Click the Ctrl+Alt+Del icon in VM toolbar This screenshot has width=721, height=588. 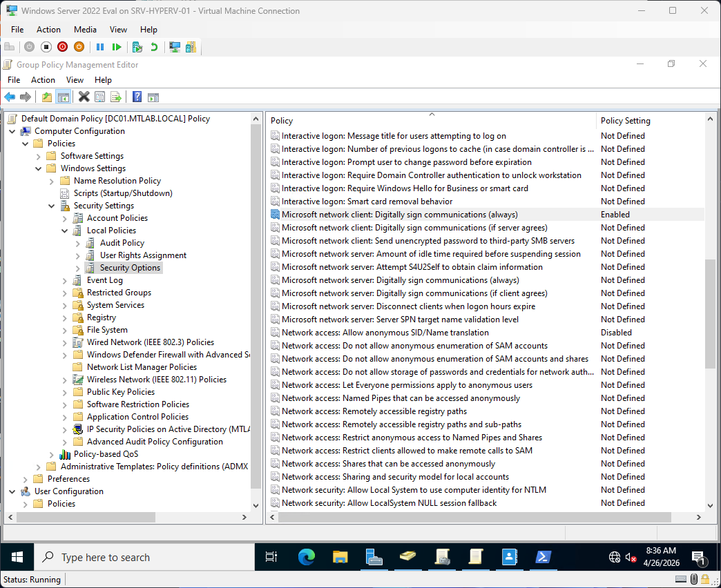(9, 47)
